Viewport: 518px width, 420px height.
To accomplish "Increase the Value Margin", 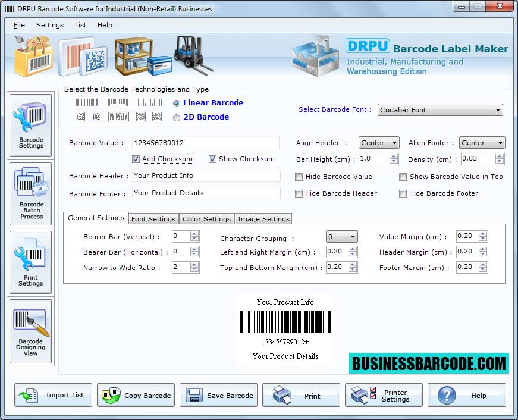I will [x=483, y=234].
